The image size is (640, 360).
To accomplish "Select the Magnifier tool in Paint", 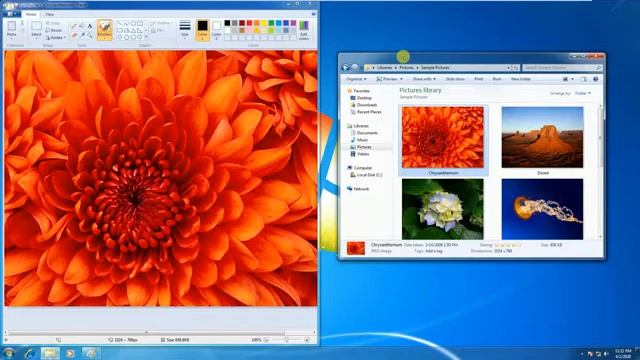I will point(90,36).
